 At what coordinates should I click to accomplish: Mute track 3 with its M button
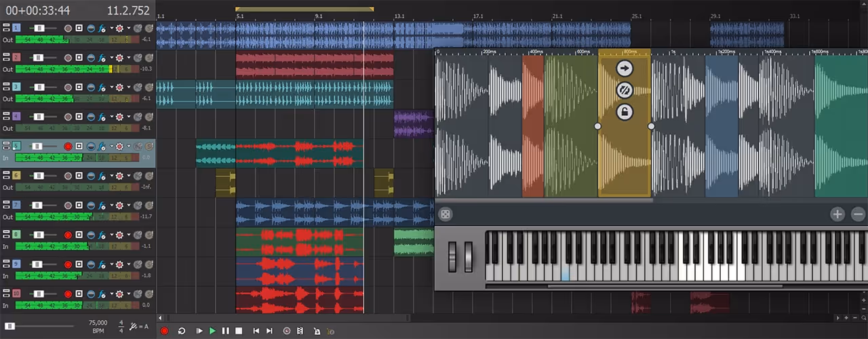click(x=138, y=87)
